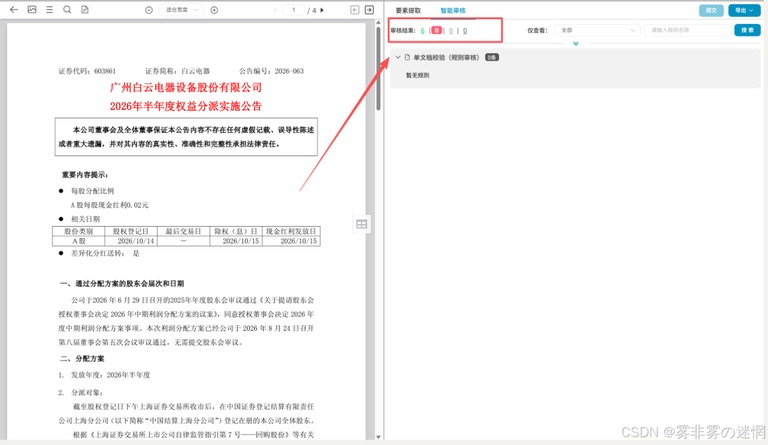
Task: Click the red failed count badge 0
Action: click(x=437, y=30)
